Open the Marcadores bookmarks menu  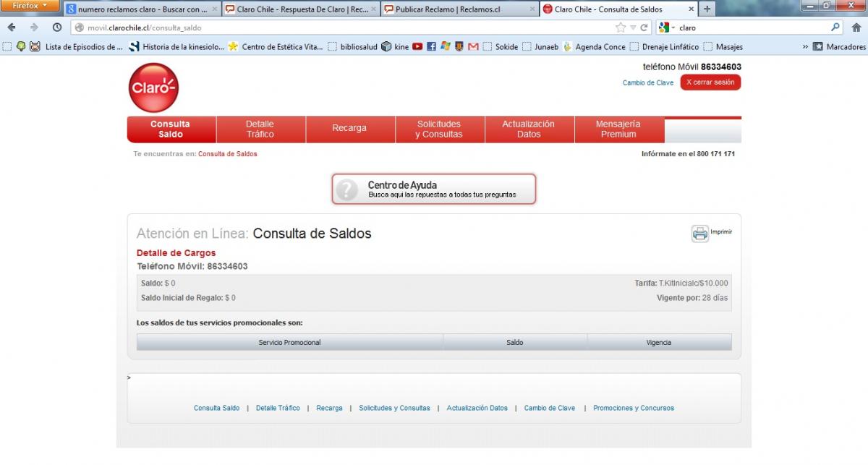click(x=839, y=47)
